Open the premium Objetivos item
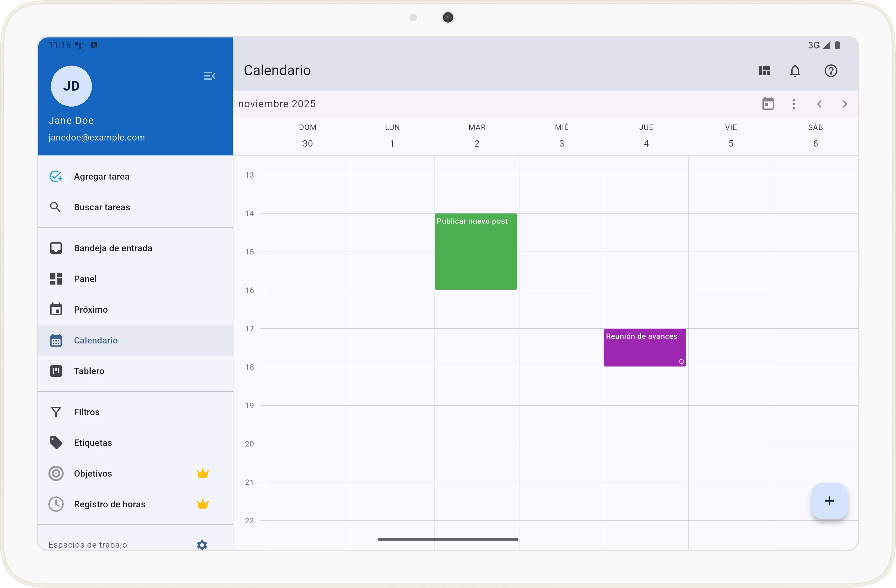This screenshot has height=588, width=896. coord(93,474)
